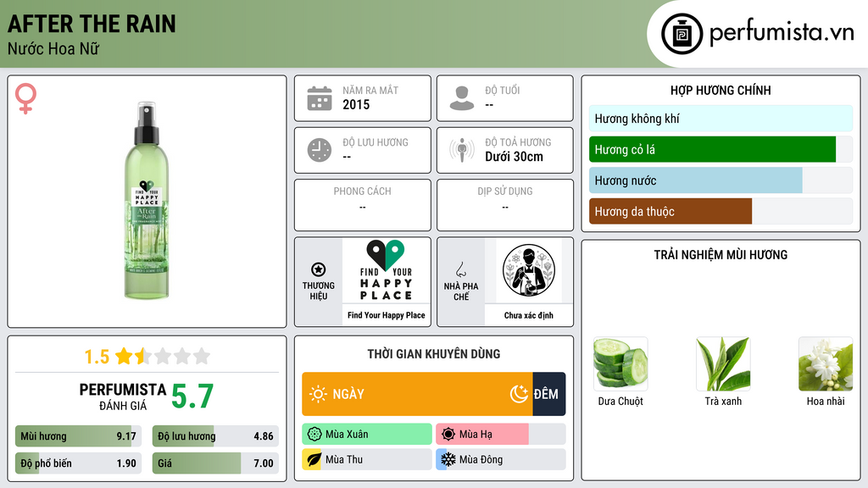Click the Mùa Xuân season bar
The image size is (868, 488).
[367, 435]
